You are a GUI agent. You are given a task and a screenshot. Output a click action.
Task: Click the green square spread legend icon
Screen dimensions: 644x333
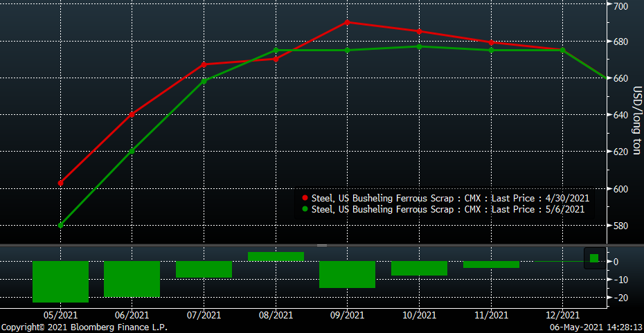593,258
